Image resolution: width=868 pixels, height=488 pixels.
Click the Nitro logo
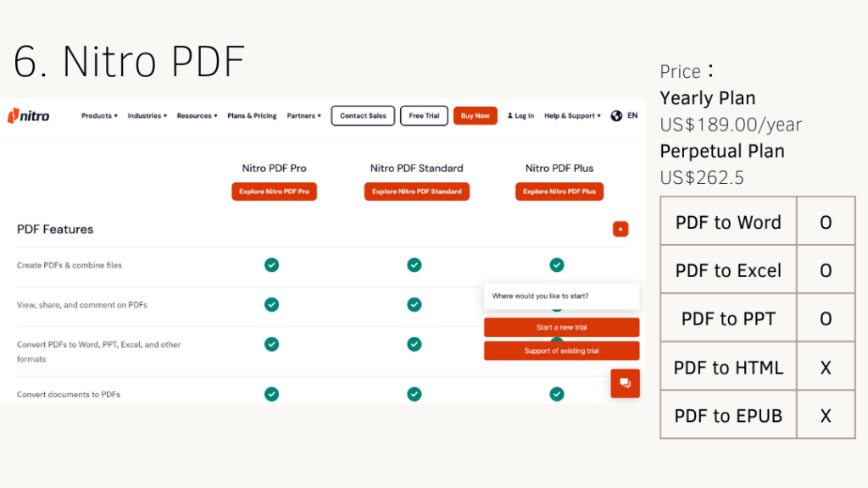click(x=28, y=115)
